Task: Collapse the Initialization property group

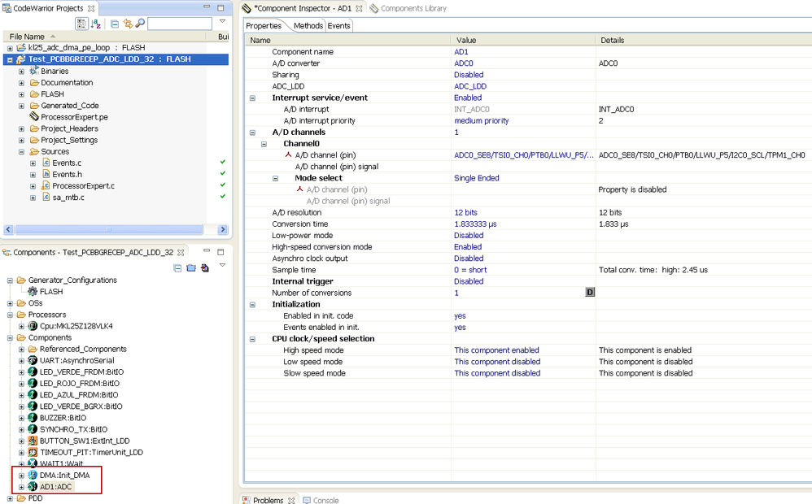Action: (x=253, y=305)
